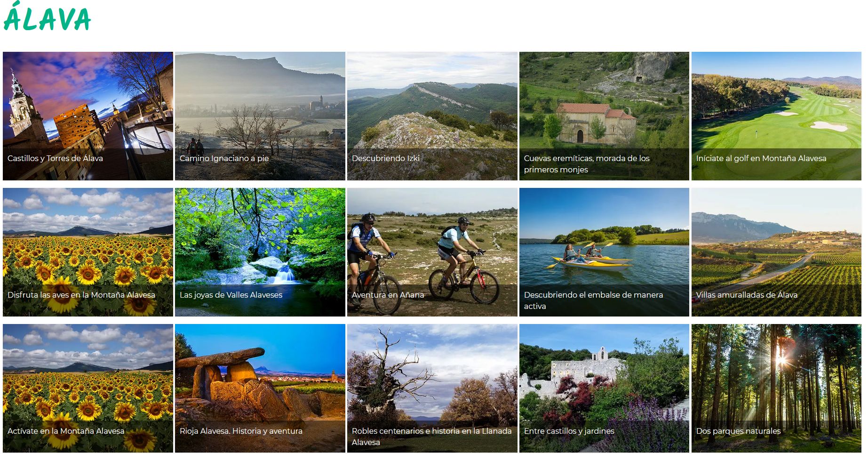Select the Camino Ignaciano a pie tile
Screen dimensions: 868x454
coord(260,116)
